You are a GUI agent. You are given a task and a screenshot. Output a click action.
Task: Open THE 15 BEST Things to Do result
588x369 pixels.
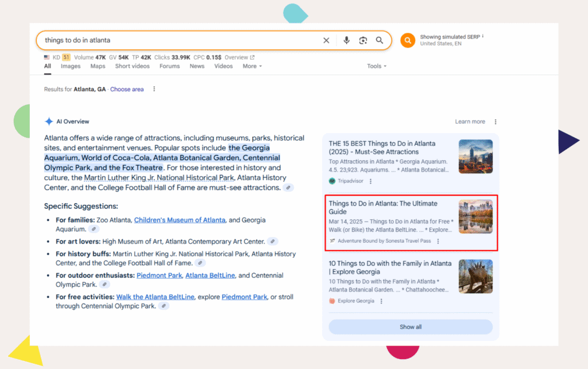point(382,147)
